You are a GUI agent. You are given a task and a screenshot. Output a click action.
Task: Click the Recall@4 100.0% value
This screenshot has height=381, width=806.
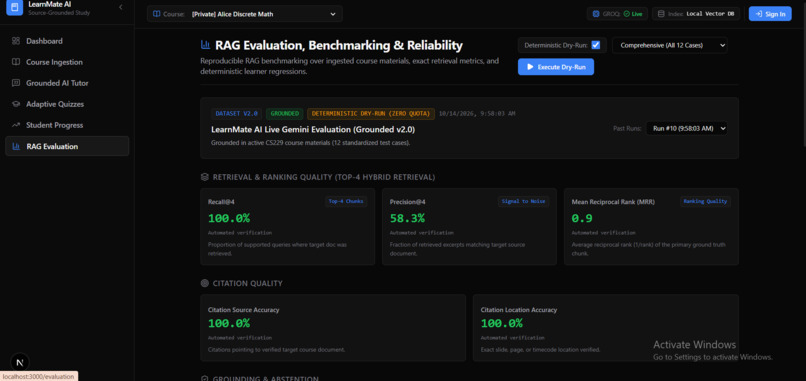pos(229,218)
